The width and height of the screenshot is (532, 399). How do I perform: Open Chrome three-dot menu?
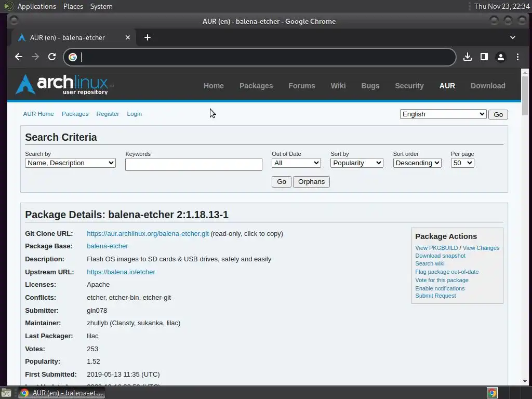(517, 57)
